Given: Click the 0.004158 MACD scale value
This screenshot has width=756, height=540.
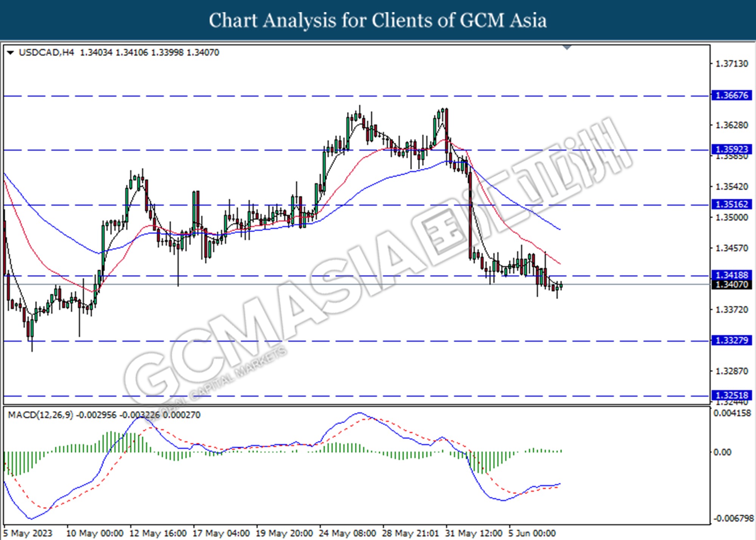Looking at the screenshot, I should click(732, 413).
